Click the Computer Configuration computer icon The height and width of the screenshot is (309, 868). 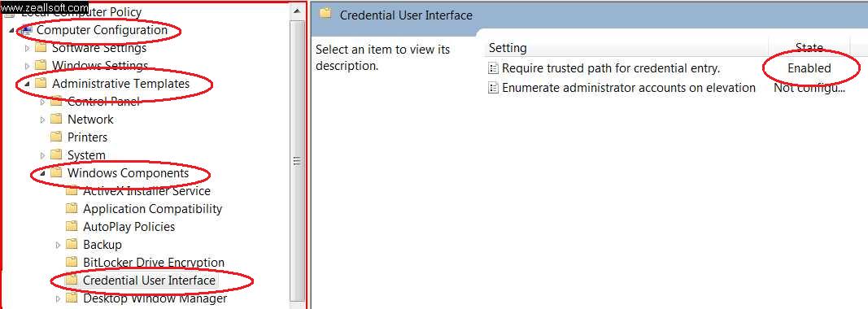(27, 30)
